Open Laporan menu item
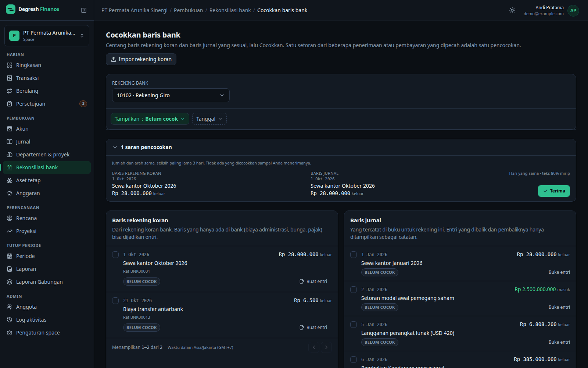The width and height of the screenshot is (588, 368). pyautogui.click(x=47, y=269)
